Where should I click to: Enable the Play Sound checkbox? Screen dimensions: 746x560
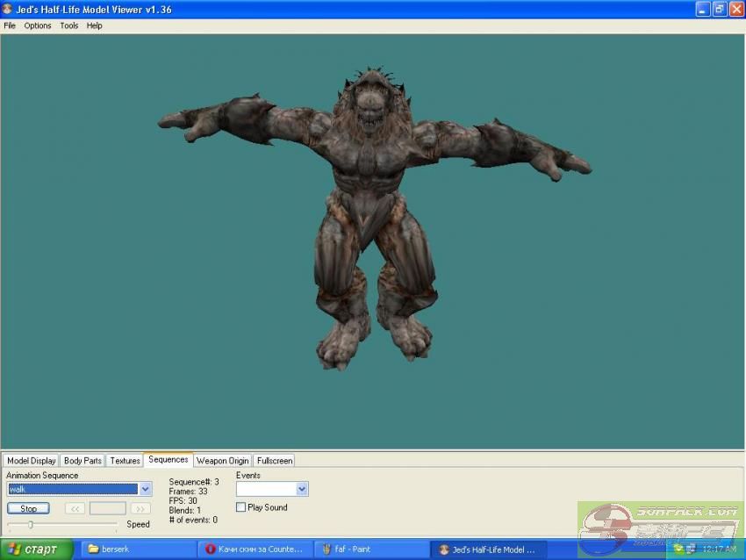pos(241,507)
